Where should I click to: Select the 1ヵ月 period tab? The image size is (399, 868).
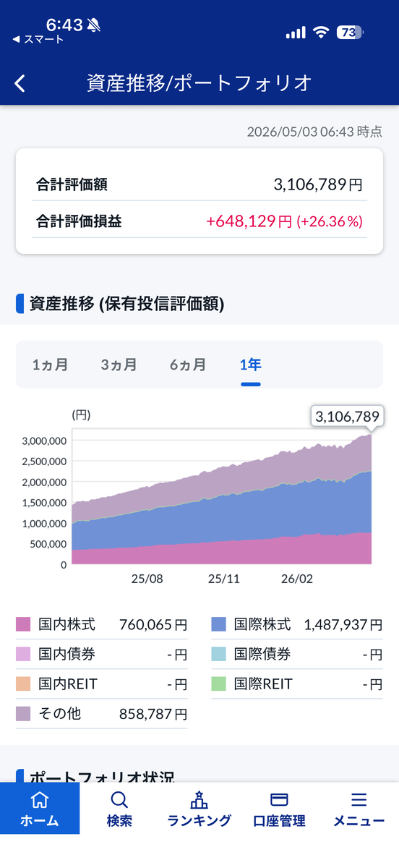tap(51, 365)
